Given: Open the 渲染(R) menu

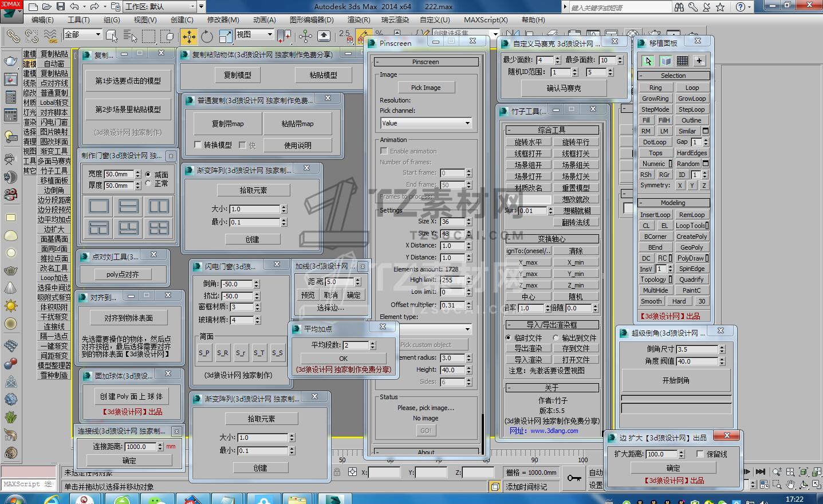Looking at the screenshot, I should click(359, 19).
